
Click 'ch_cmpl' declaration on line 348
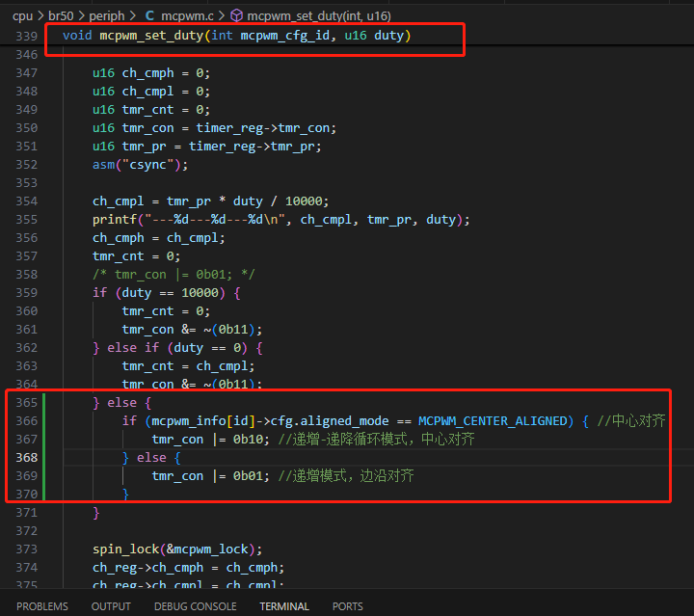click(x=147, y=92)
